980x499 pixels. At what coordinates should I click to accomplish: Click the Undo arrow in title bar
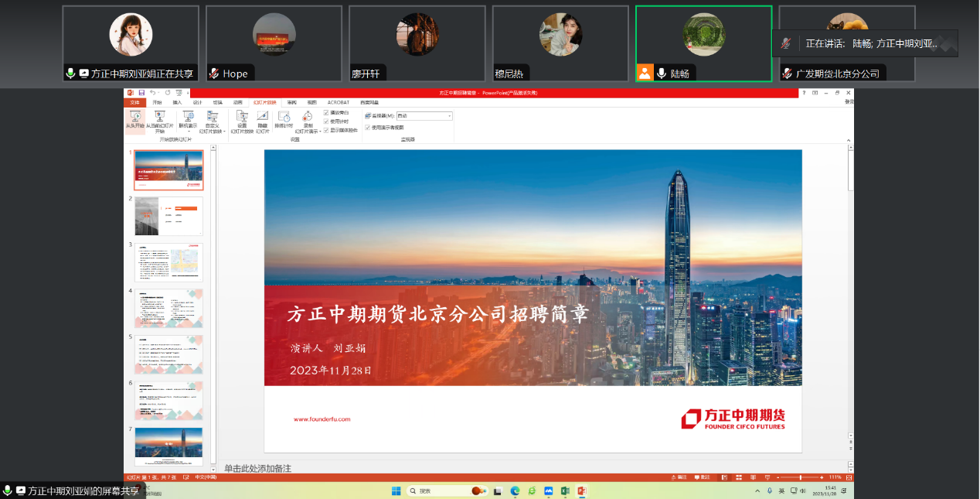pyautogui.click(x=153, y=93)
